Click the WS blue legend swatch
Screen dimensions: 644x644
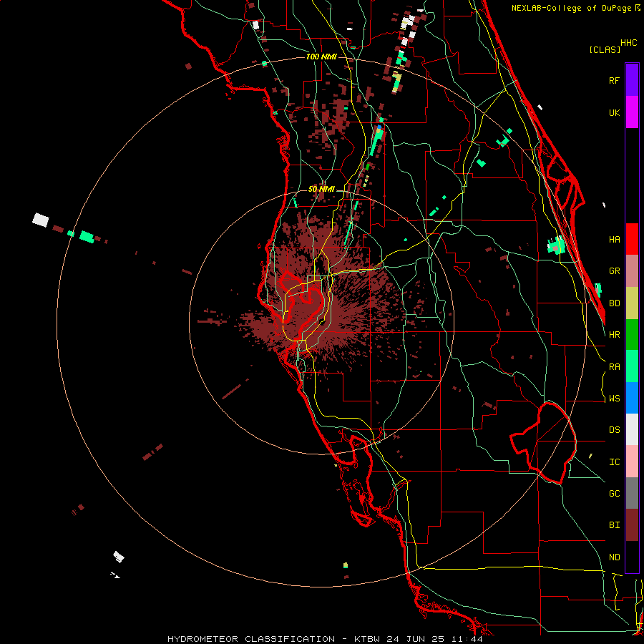[632, 398]
